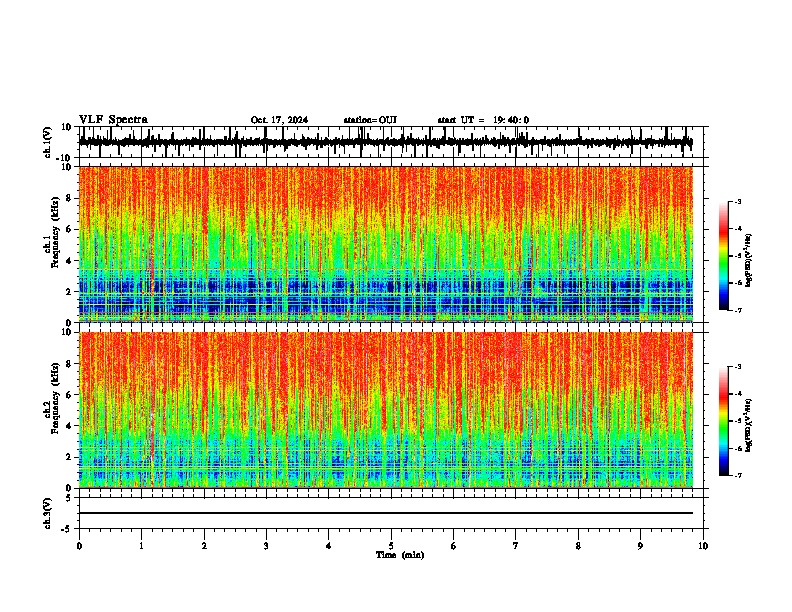The height and width of the screenshot is (612, 792).
Task: Click the ch.1 color bar "-3" label
Action: pos(737,201)
